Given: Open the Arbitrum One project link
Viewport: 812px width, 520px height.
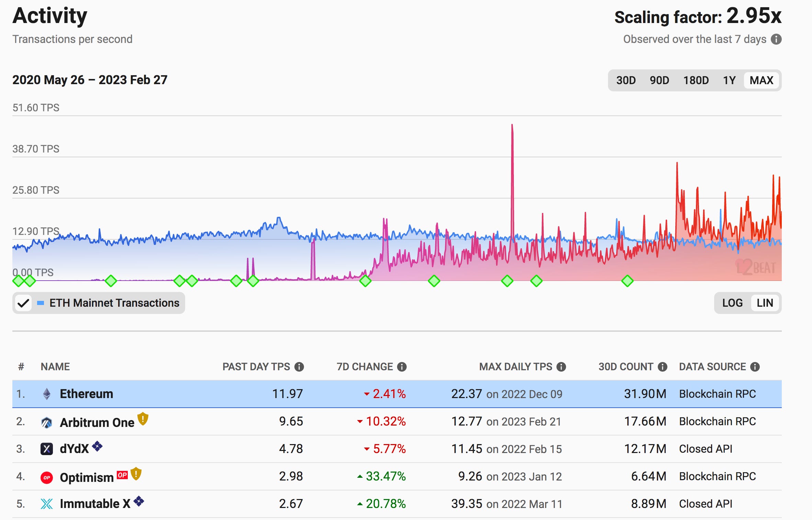Looking at the screenshot, I should (97, 422).
